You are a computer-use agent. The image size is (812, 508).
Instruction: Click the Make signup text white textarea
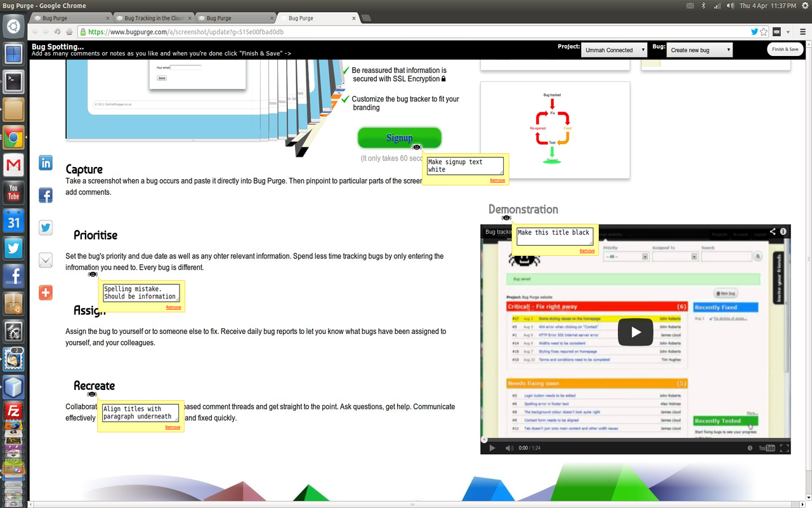tap(465, 166)
